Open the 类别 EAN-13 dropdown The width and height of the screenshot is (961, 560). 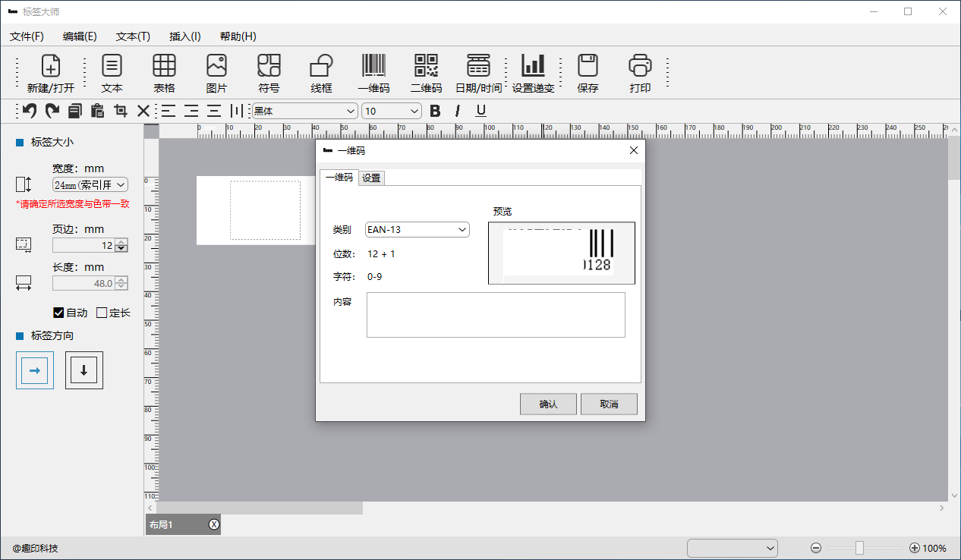(x=417, y=229)
